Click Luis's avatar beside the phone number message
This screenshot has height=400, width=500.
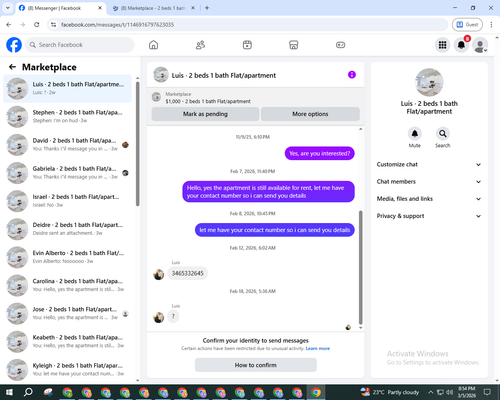point(159,275)
